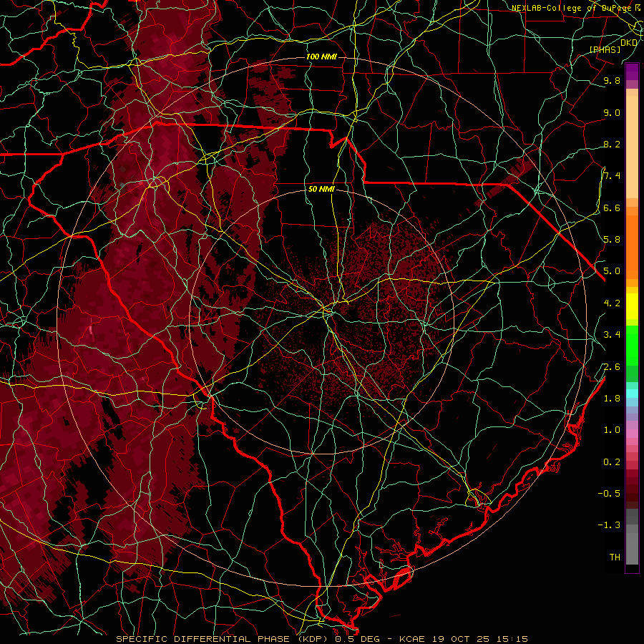This screenshot has height=644, width=644.
Task: Click the 9.0 scale value
Action: (612, 112)
